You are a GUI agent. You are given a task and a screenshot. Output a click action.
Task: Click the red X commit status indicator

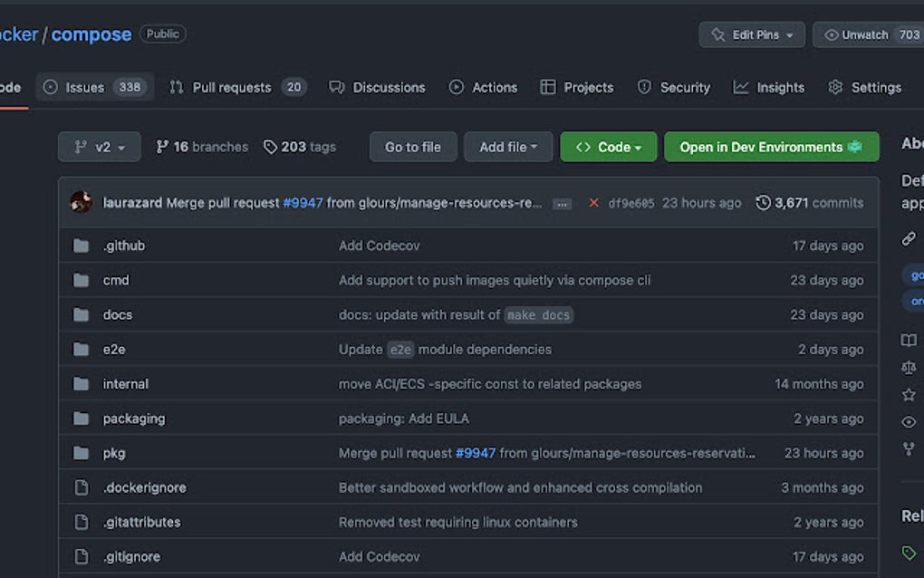tap(593, 203)
